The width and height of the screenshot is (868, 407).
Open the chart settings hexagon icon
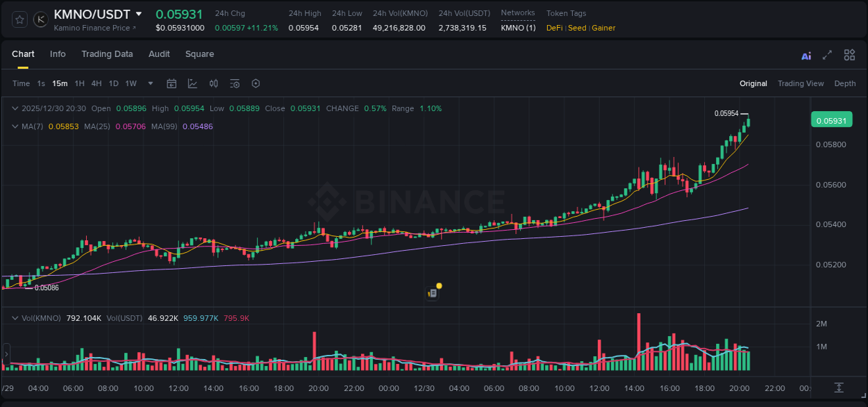coord(256,83)
